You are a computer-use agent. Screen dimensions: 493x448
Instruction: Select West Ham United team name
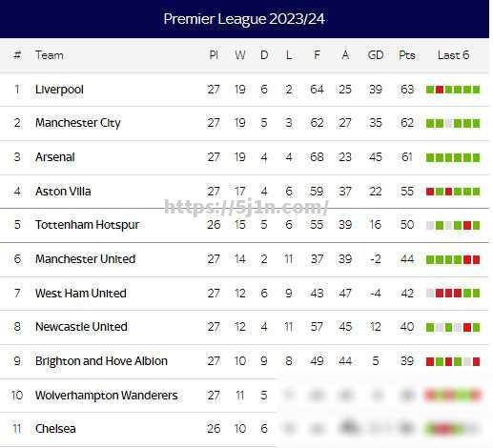pos(81,293)
